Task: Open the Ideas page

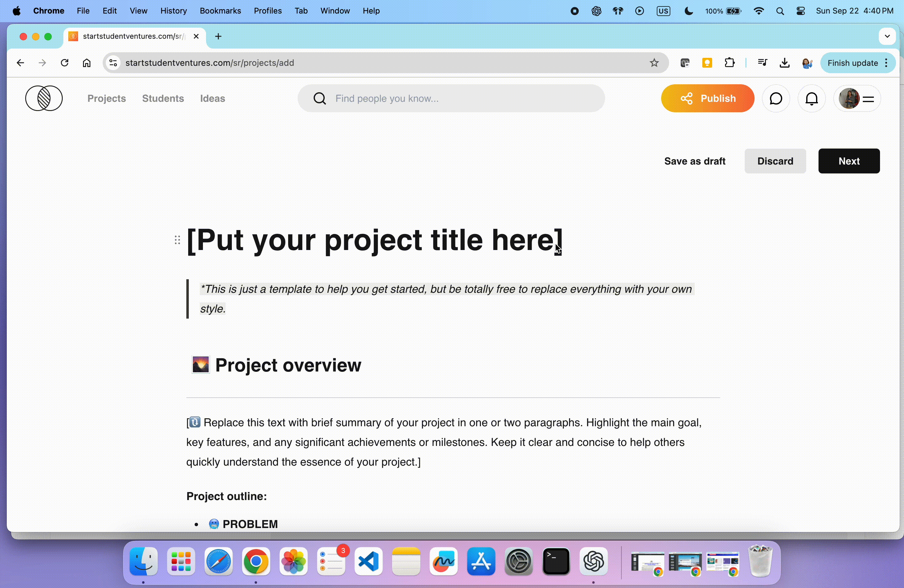Action: (x=212, y=98)
